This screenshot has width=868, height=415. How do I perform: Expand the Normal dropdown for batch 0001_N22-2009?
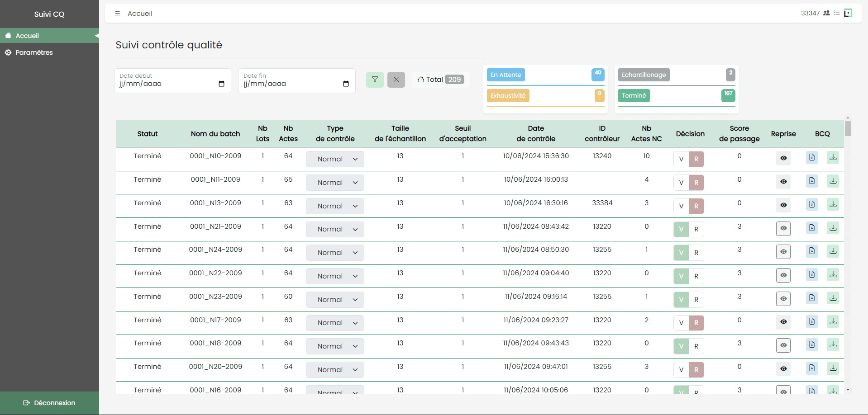(335, 276)
